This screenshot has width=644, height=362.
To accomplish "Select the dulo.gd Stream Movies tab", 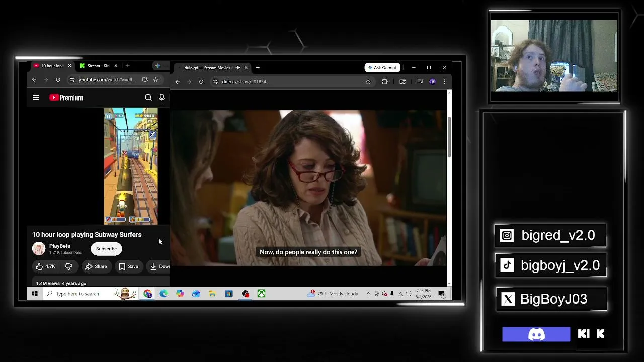I will pos(211,68).
